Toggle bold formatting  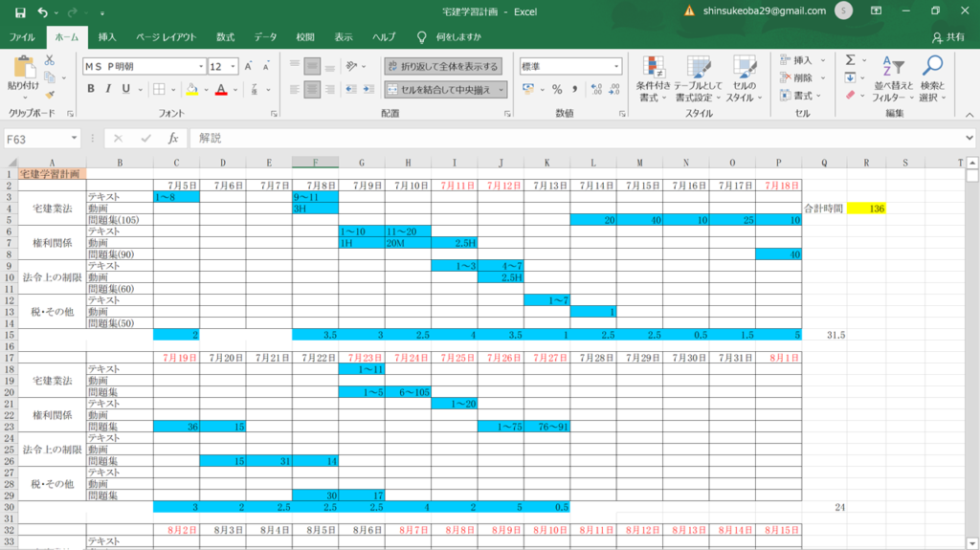coord(92,89)
